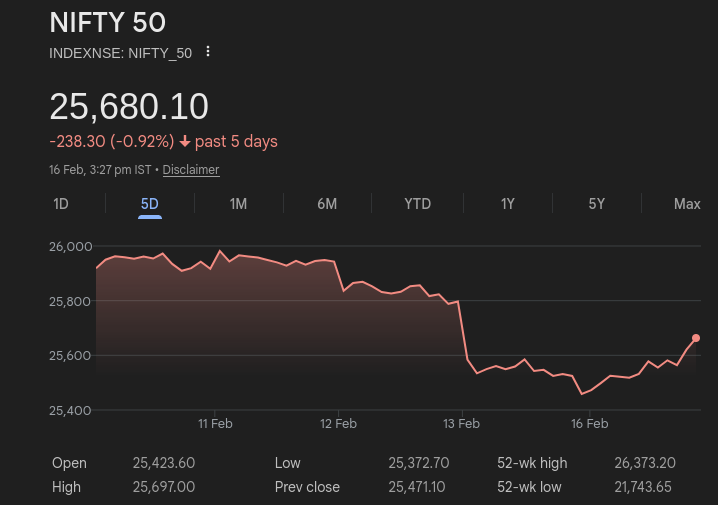718x505 pixels.
Task: Open the Disclaimer link
Action: coord(191,170)
